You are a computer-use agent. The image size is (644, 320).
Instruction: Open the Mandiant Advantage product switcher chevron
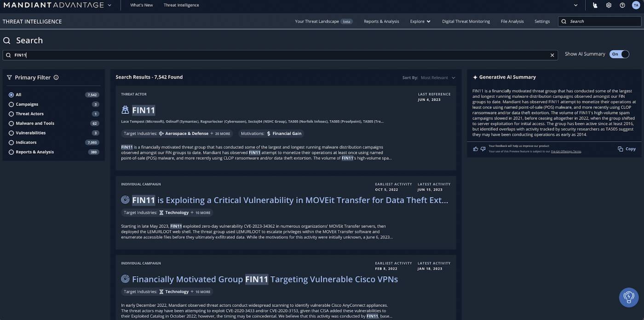tap(109, 5)
